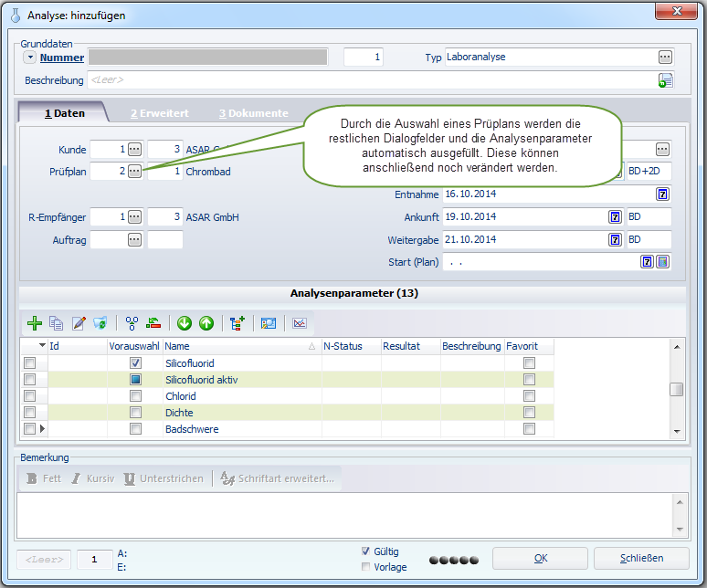Viewport: 707px width, 588px height.
Task: Open Auftrag lookup ellipsis button
Action: 134,240
